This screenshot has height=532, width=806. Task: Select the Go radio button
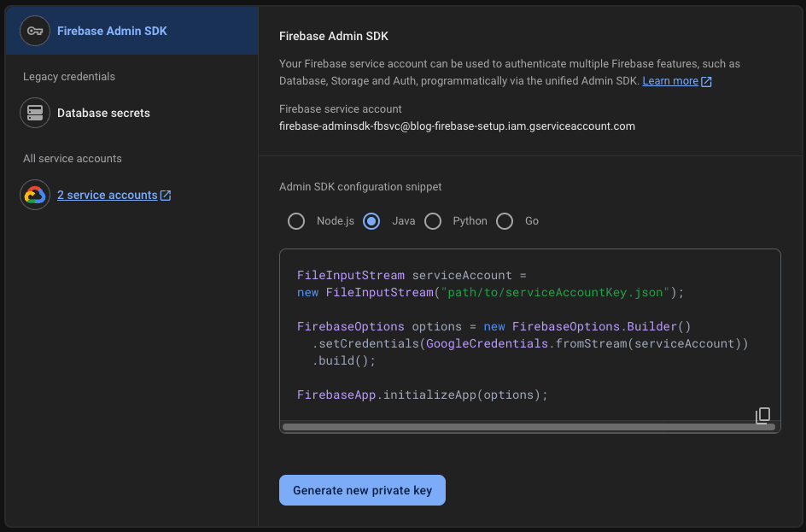505,221
